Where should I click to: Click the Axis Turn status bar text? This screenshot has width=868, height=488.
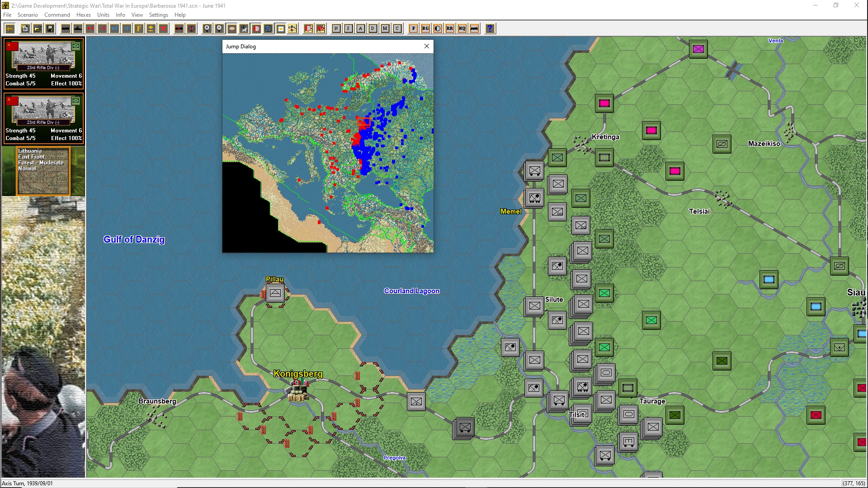(27, 483)
